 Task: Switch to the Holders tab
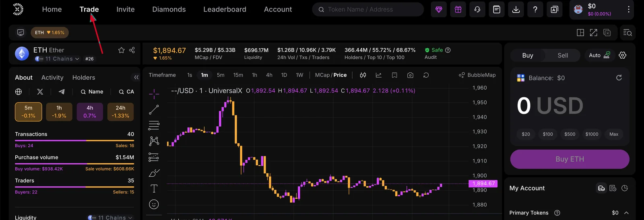[x=84, y=78]
